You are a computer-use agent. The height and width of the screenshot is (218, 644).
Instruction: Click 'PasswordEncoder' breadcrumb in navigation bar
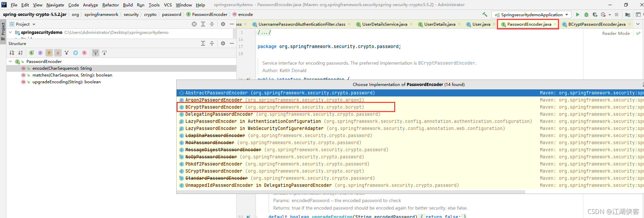[x=207, y=15]
